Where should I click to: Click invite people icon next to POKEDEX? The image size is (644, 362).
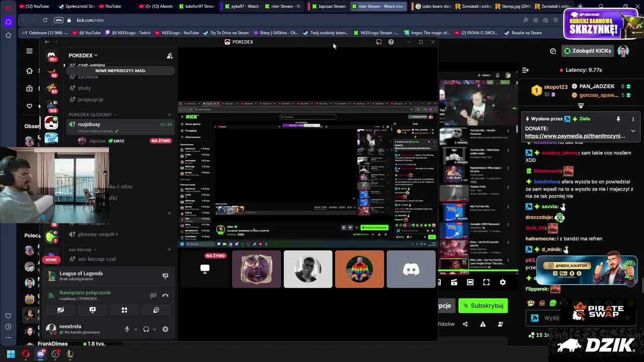170,55
